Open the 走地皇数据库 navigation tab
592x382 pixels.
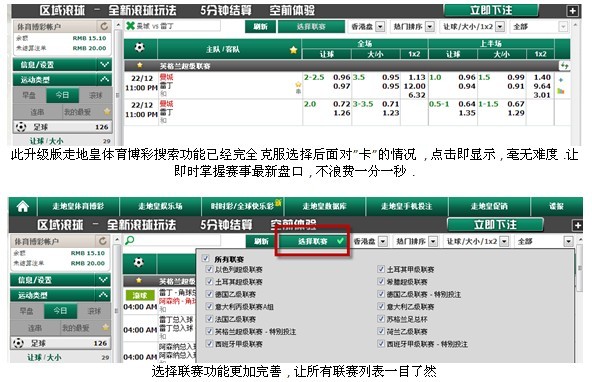click(324, 206)
